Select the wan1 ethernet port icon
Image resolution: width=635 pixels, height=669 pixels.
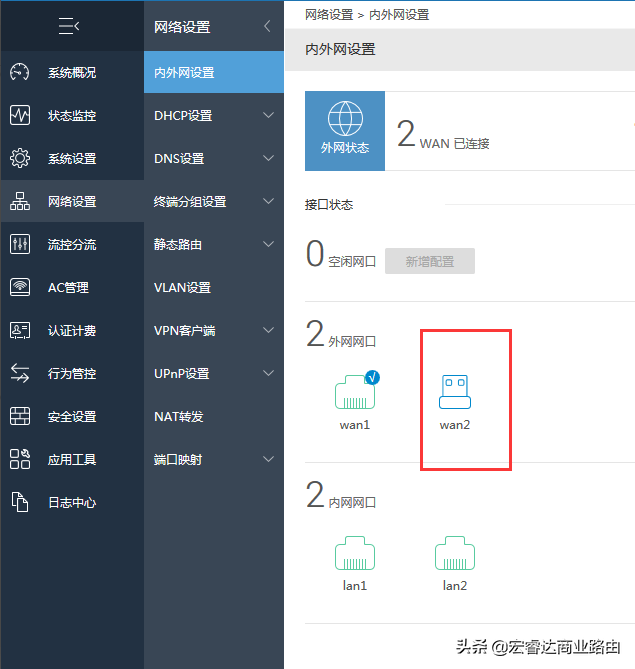pyautogui.click(x=355, y=392)
